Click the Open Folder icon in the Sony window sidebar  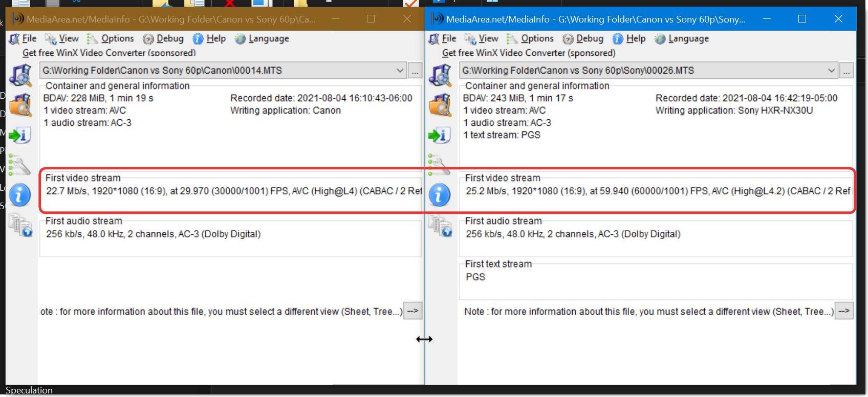[x=440, y=105]
